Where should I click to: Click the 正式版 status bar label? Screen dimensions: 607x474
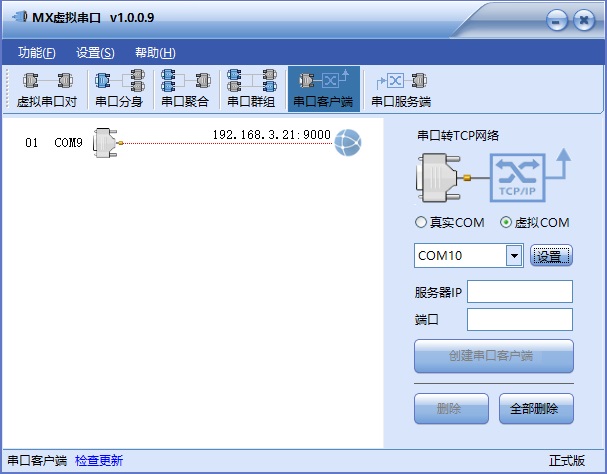click(566, 460)
